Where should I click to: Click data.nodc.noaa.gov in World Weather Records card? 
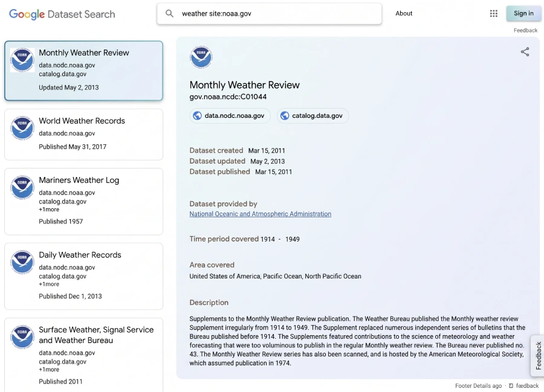[67, 133]
